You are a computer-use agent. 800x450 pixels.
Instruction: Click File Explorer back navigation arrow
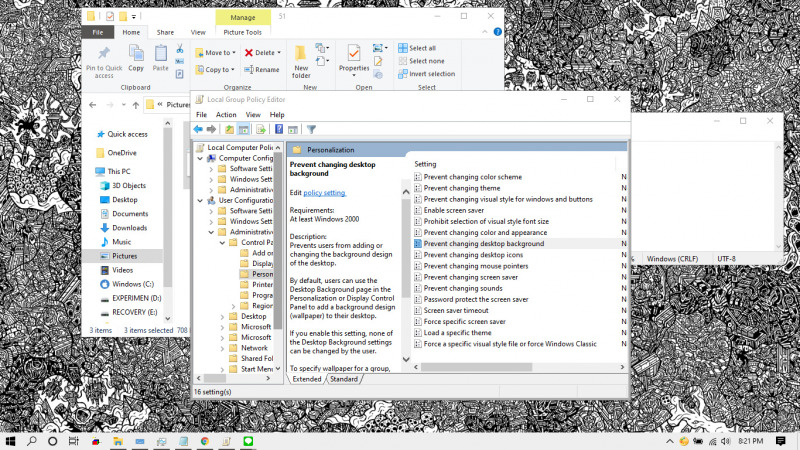[x=92, y=105]
